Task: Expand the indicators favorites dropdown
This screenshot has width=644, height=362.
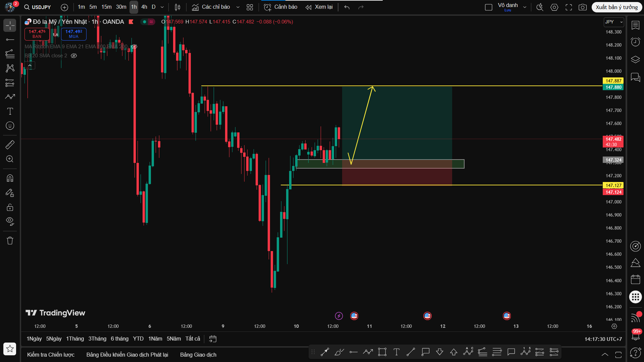Action: (x=238, y=7)
